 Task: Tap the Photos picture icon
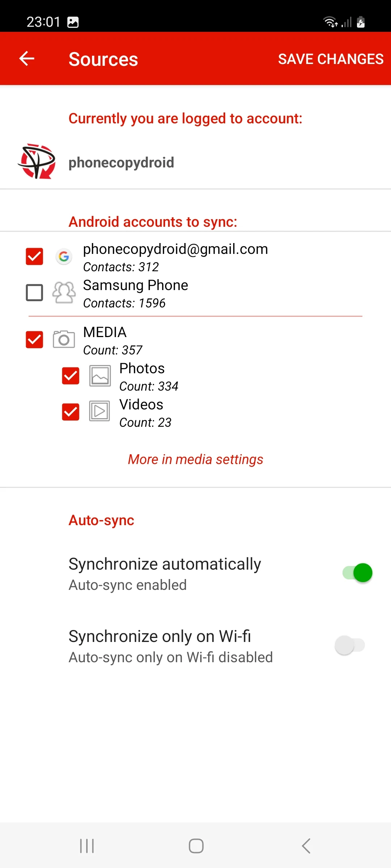(100, 376)
